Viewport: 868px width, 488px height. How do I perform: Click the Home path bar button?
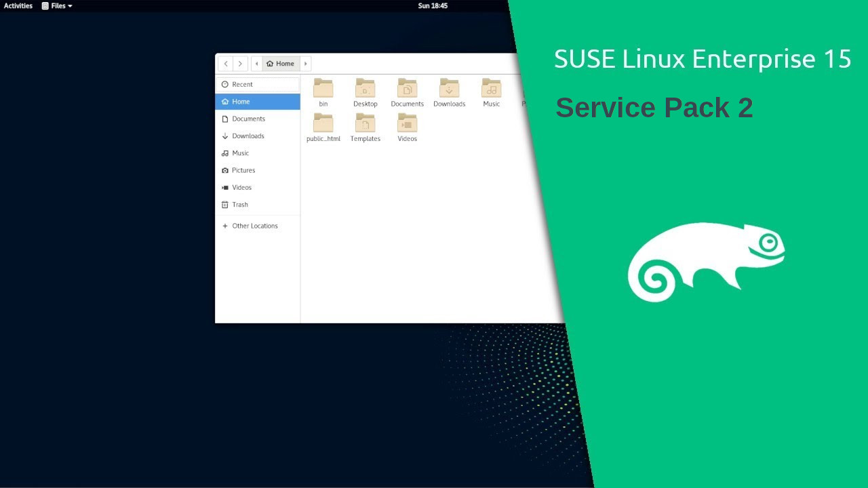click(x=281, y=64)
